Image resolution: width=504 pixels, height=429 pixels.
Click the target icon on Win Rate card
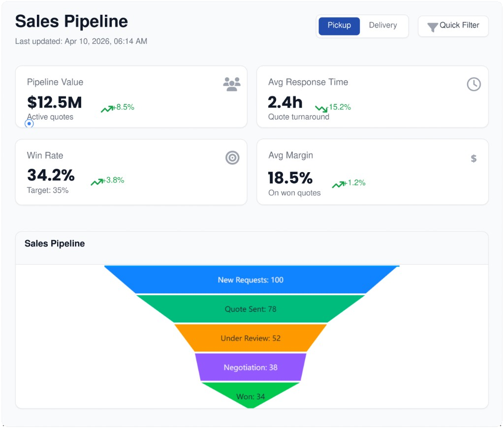point(232,157)
